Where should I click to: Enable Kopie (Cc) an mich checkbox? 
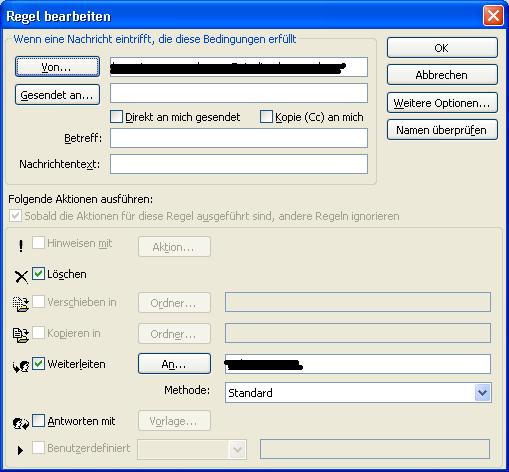266,117
